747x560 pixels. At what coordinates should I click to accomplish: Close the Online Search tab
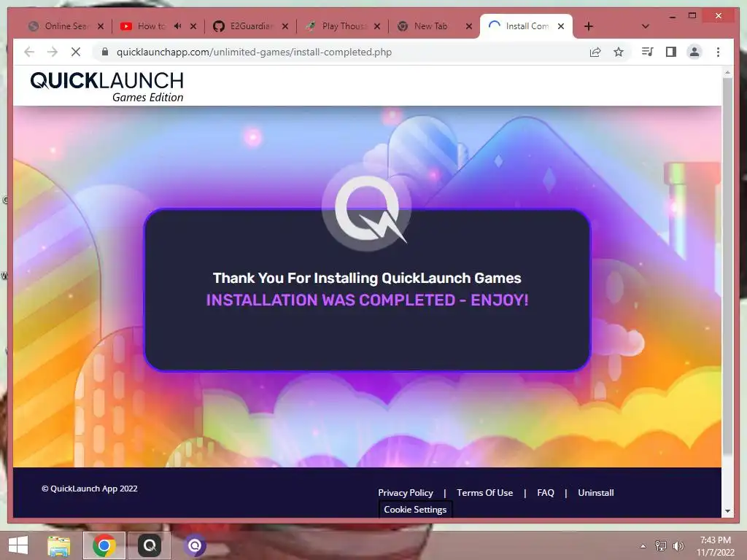(101, 26)
